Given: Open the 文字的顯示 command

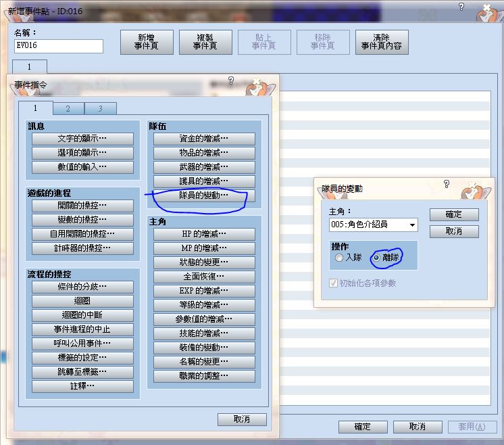Looking at the screenshot, I should point(82,139).
